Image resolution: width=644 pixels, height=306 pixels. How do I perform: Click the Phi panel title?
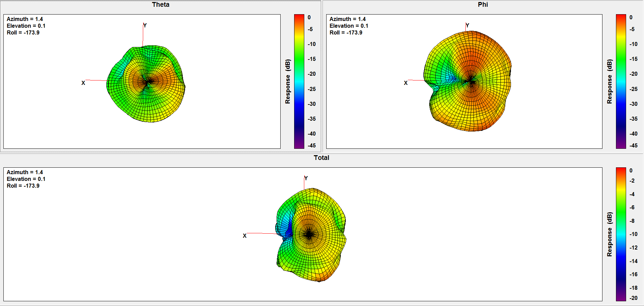[483, 5]
